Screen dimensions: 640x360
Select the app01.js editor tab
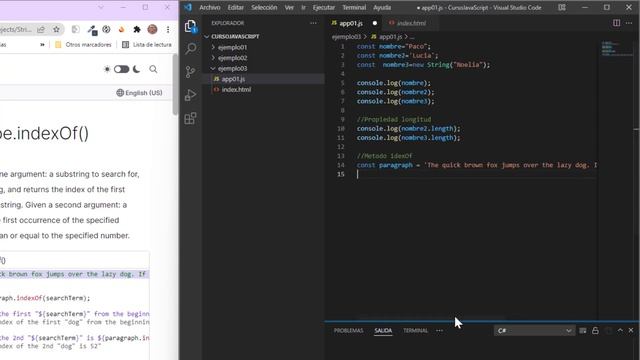point(351,23)
